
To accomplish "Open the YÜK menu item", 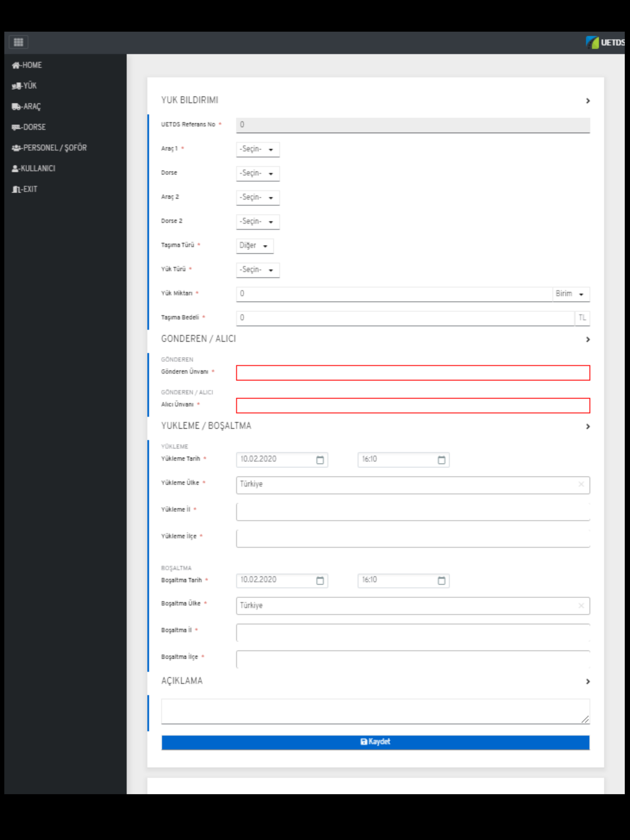I will pyautogui.click(x=24, y=86).
